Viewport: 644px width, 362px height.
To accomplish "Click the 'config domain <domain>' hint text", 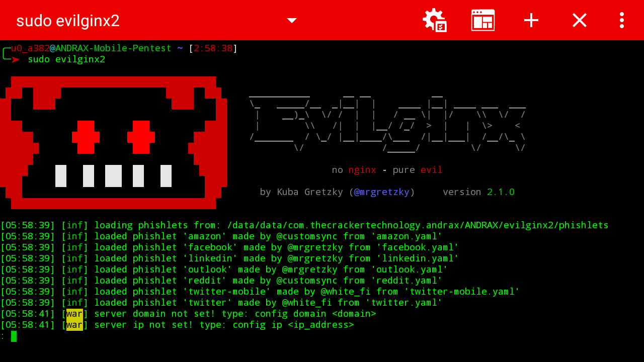I will coord(315,314).
